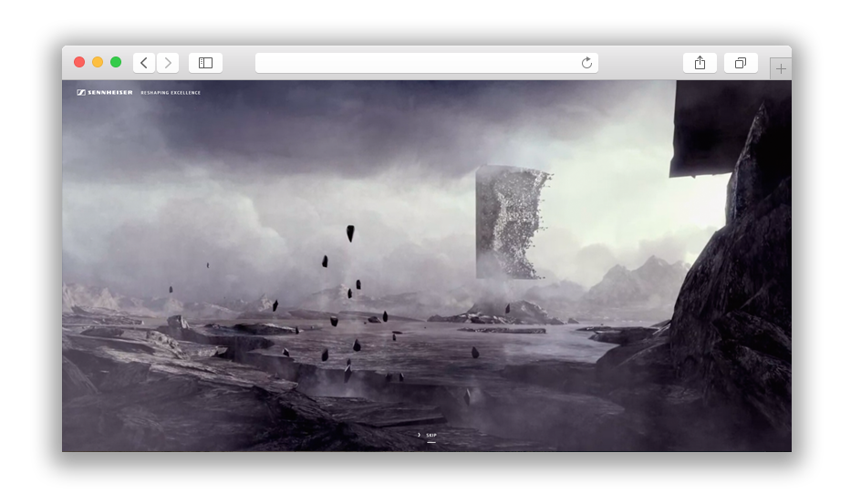Open the Share menu icon
Screen dimensions: 861x504
coord(700,63)
